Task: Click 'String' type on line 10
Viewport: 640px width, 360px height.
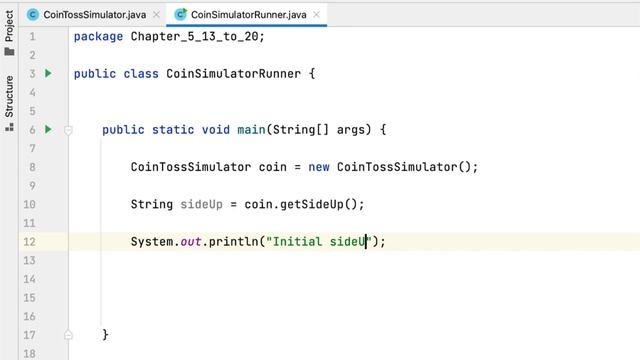Action: coord(152,204)
